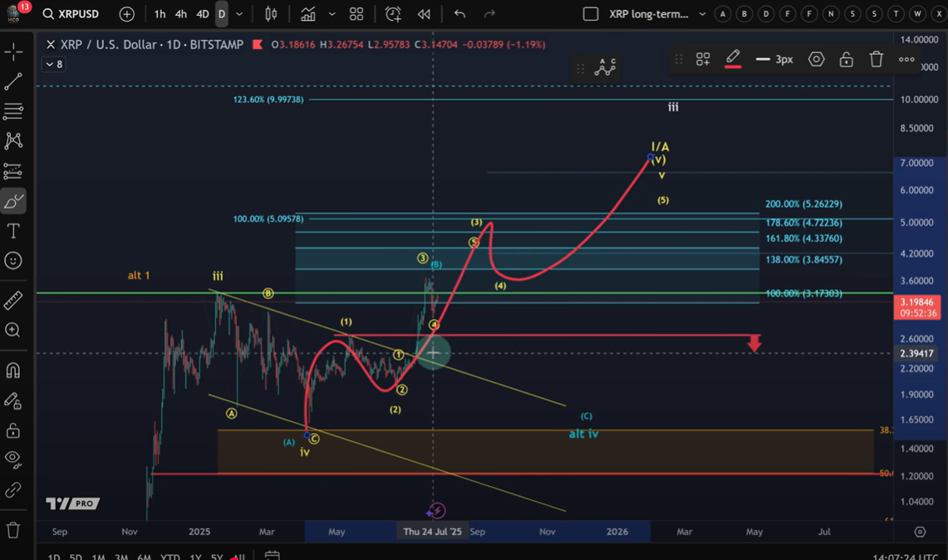Set date range to YTD
The image size is (948, 560).
pos(170,557)
